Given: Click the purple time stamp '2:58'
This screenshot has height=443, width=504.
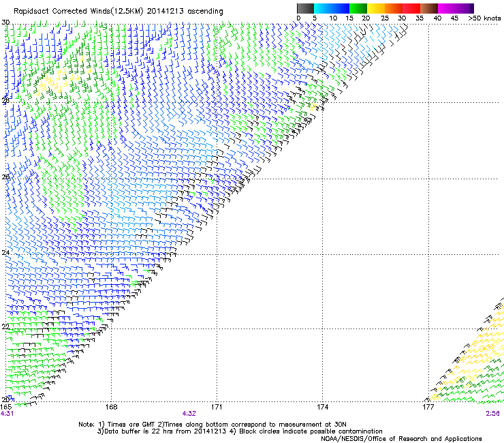Looking at the screenshot, I should (492, 414).
